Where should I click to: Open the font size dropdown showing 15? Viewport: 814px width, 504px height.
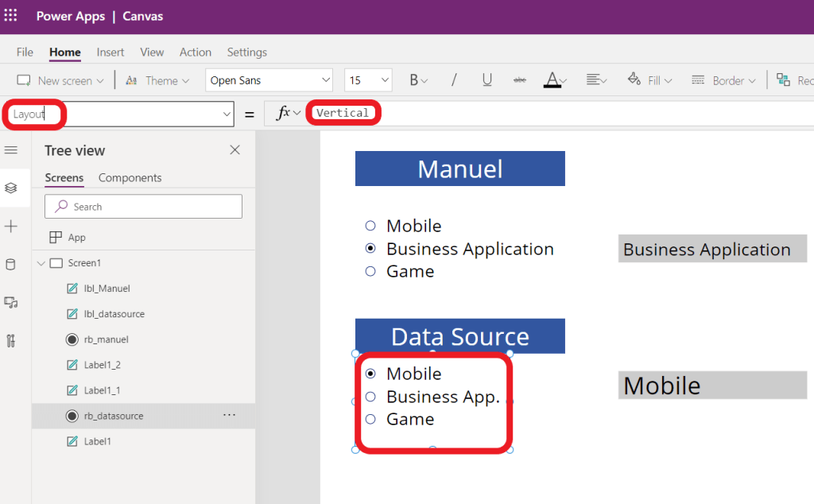368,80
